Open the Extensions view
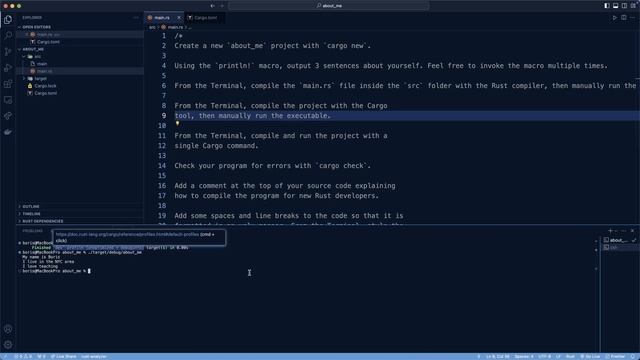The width and height of the screenshot is (640, 360). 8,84
